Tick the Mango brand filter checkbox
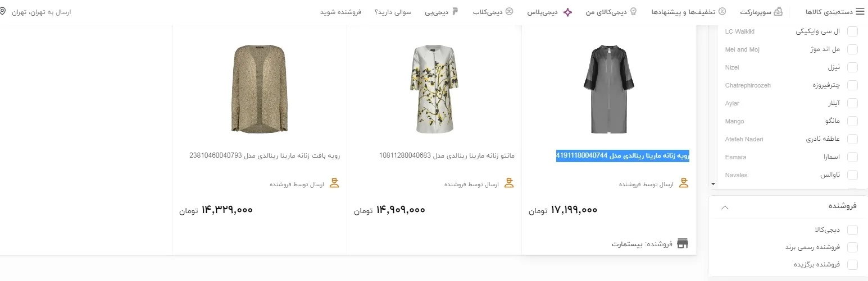This screenshot has width=868, height=281. pyautogui.click(x=852, y=121)
